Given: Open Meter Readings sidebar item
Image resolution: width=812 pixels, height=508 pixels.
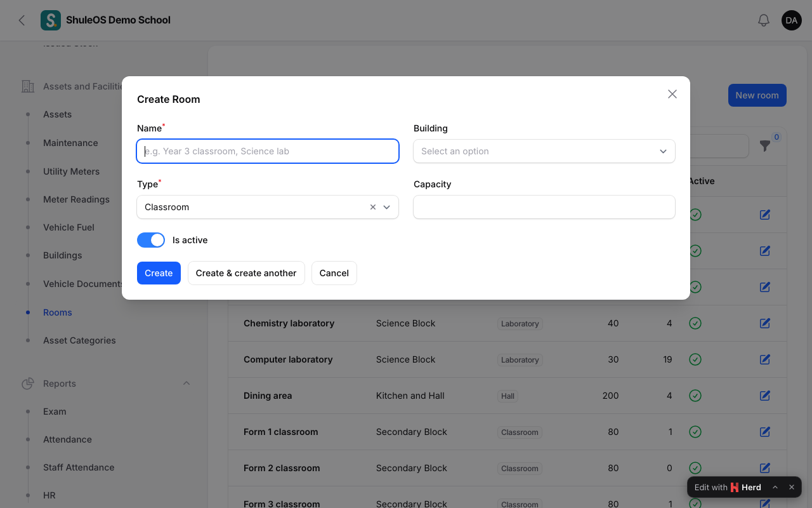Looking at the screenshot, I should pyautogui.click(x=76, y=199).
